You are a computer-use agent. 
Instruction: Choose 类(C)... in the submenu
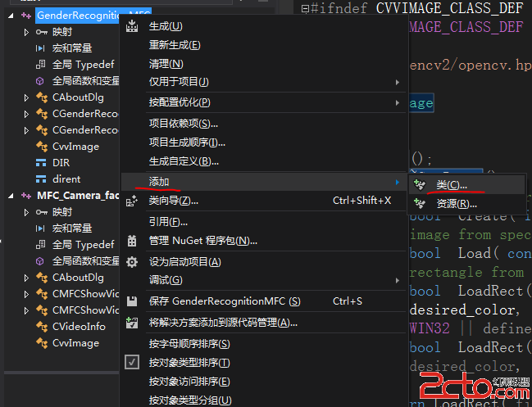click(x=467, y=185)
